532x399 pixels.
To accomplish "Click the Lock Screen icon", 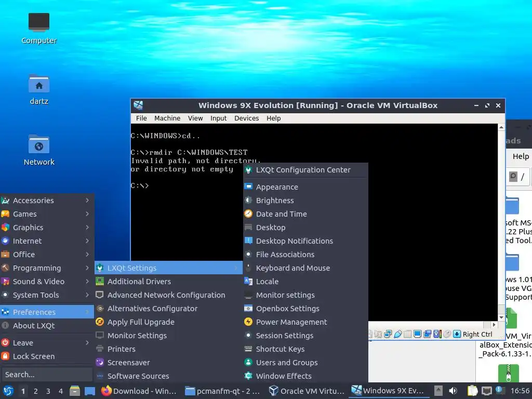I will click(5, 356).
